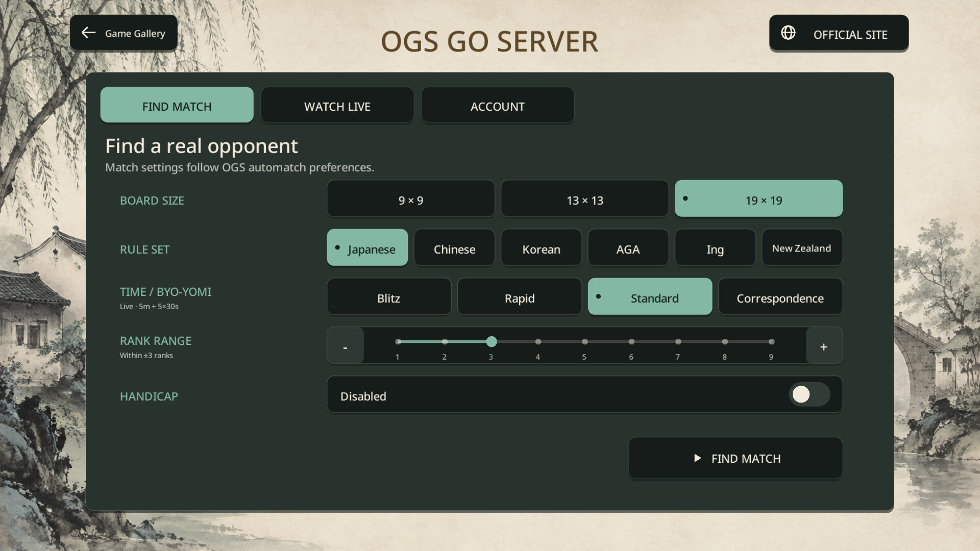This screenshot has width=980, height=551.
Task: Increase rank range with plus button
Action: coord(824,346)
